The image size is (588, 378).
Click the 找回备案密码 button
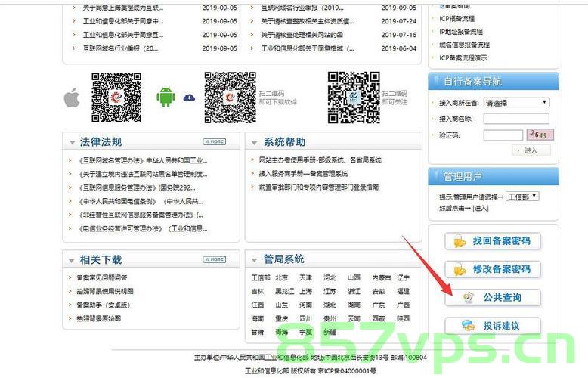493,241
